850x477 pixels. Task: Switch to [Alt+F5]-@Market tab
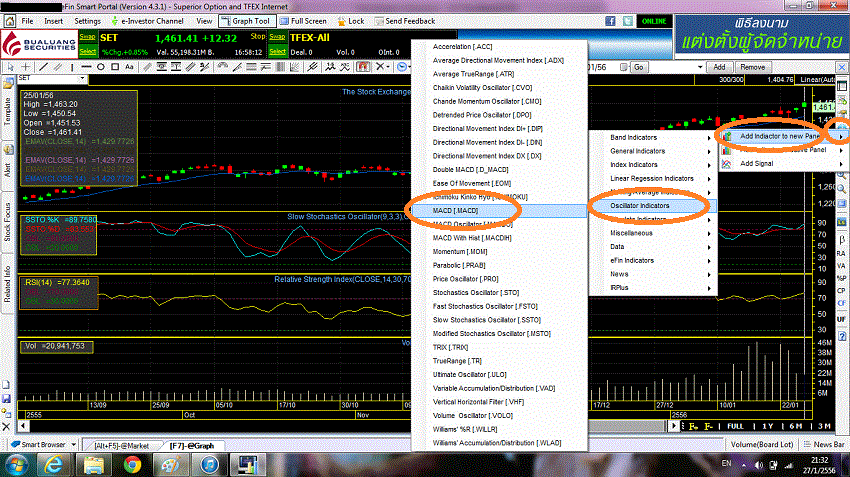(x=121, y=446)
